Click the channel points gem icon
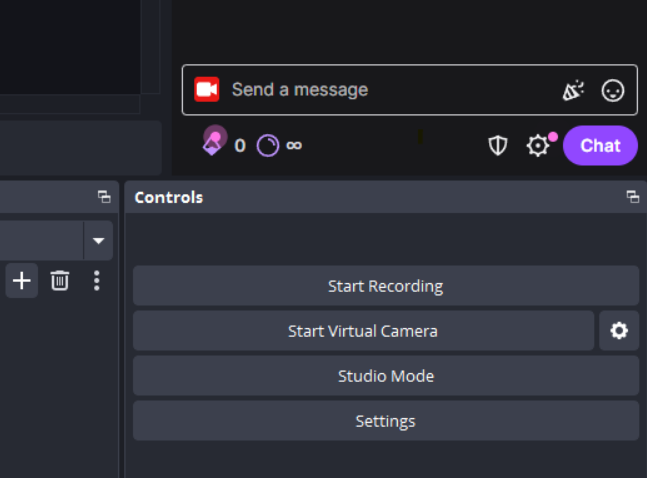Viewport: 647px width, 478px height. pos(214,140)
